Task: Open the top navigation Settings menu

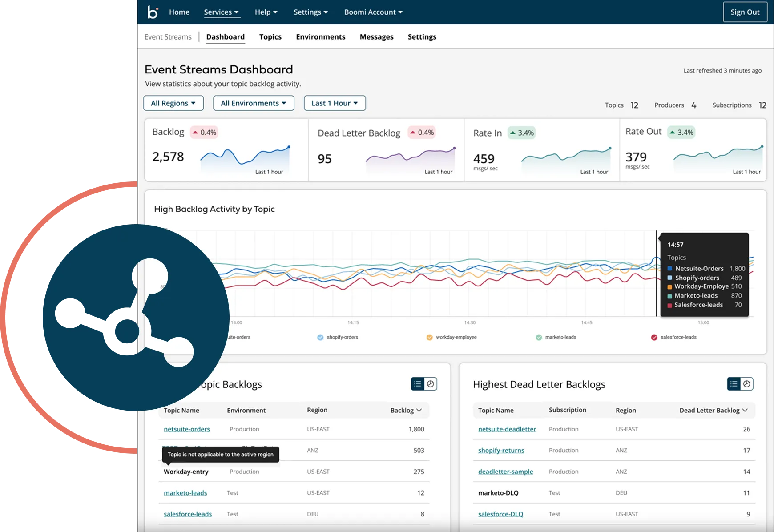Action: [310, 12]
